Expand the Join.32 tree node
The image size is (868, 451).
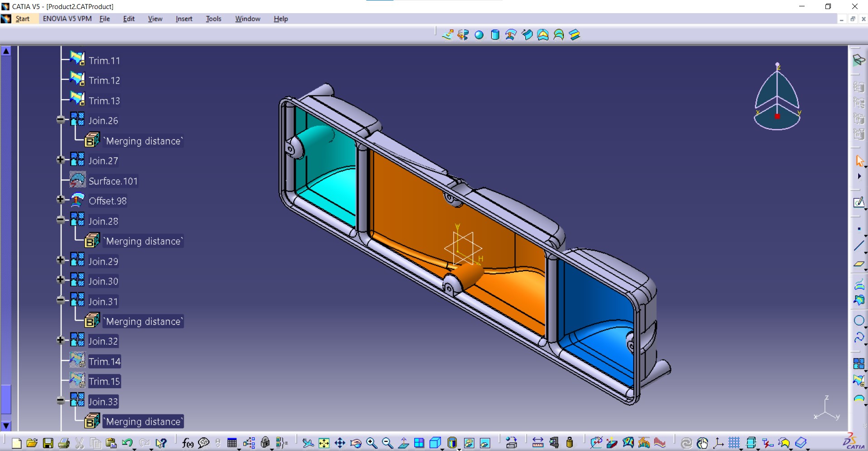pyautogui.click(x=61, y=340)
